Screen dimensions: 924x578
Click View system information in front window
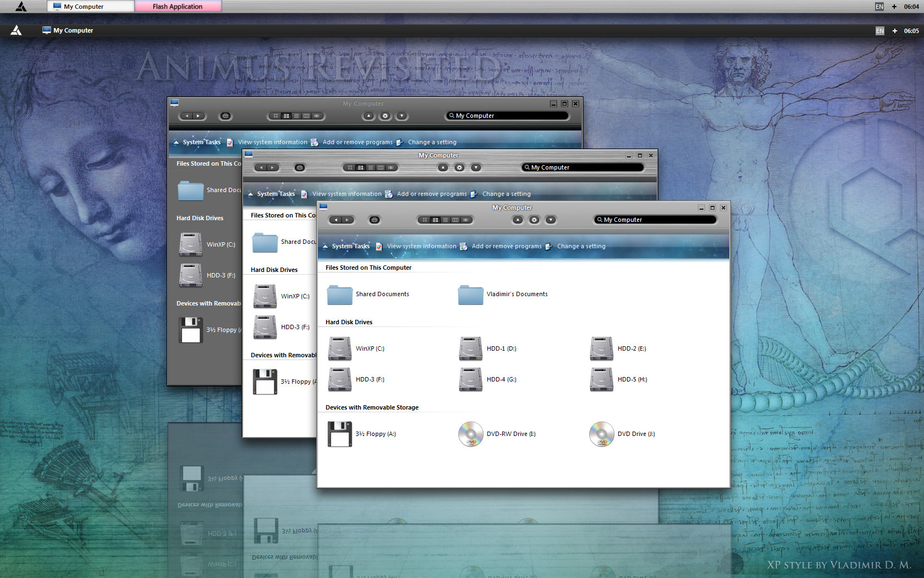[422, 246]
